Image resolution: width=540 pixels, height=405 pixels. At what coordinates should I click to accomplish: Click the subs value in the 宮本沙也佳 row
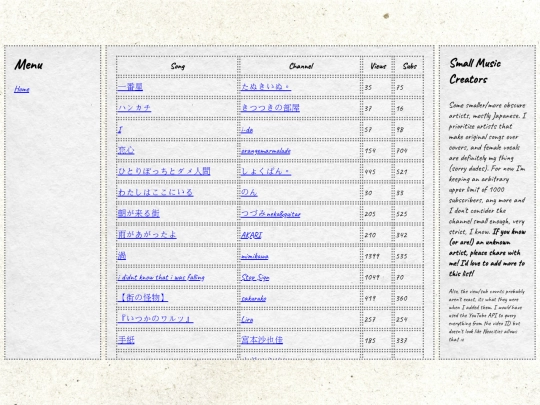[x=402, y=341]
